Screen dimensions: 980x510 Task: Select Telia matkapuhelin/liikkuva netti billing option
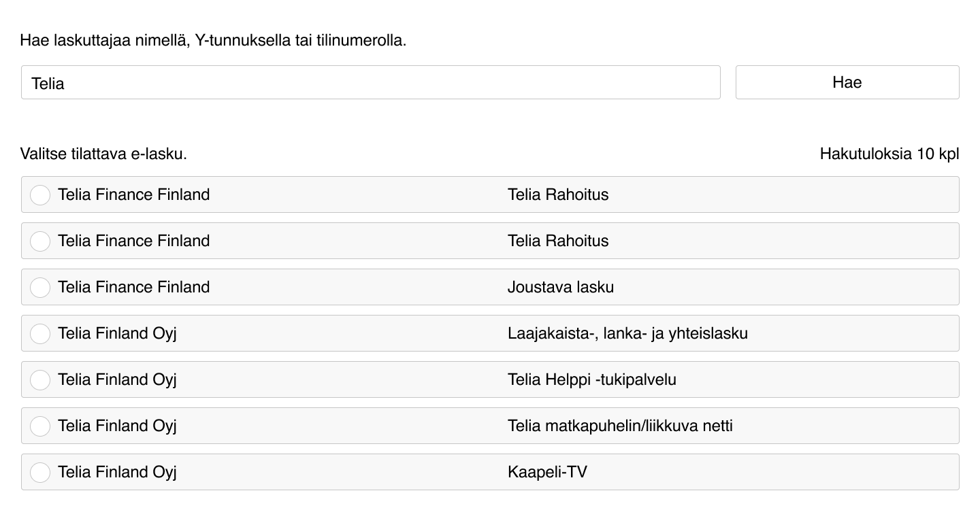click(40, 426)
